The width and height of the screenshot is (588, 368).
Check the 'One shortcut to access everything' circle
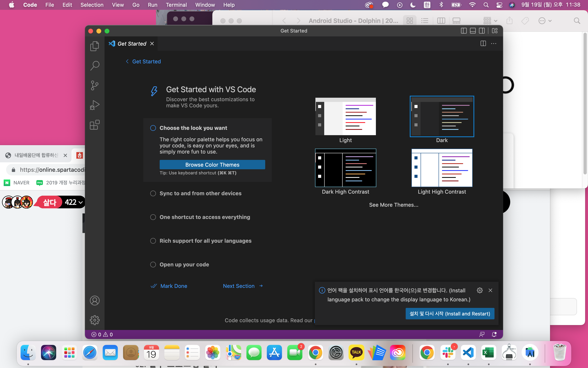coord(153,217)
